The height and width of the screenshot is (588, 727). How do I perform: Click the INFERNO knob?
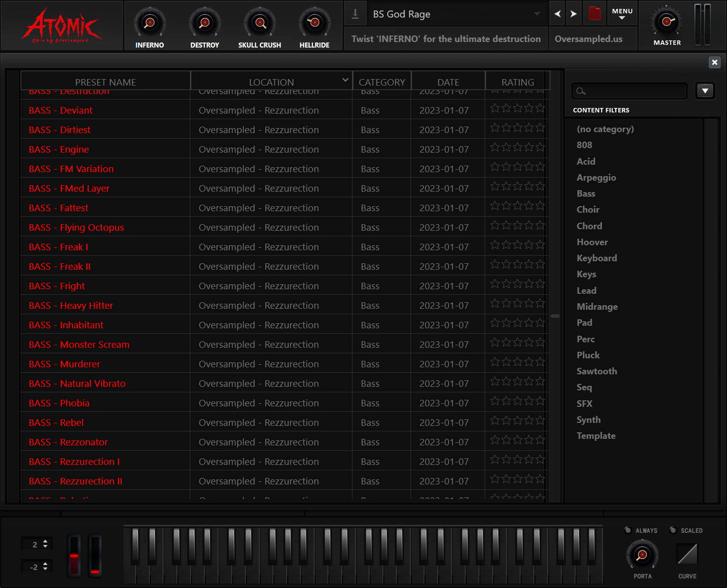[x=150, y=23]
